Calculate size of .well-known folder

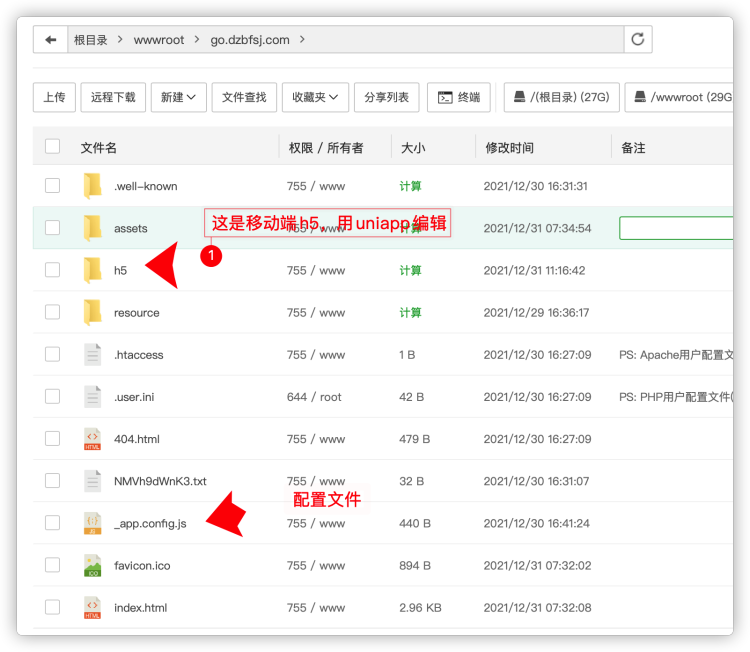(x=410, y=186)
